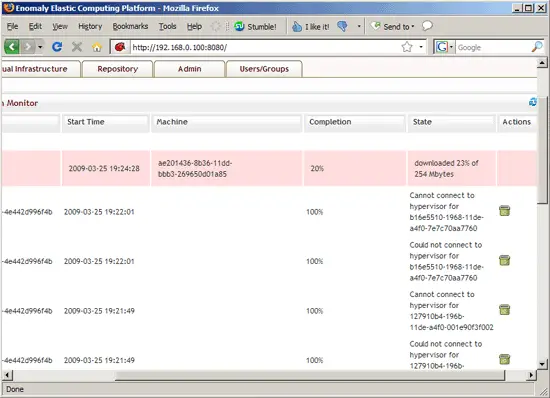
Task: Click the thumbs-down dislike icon
Action: pos(342,26)
